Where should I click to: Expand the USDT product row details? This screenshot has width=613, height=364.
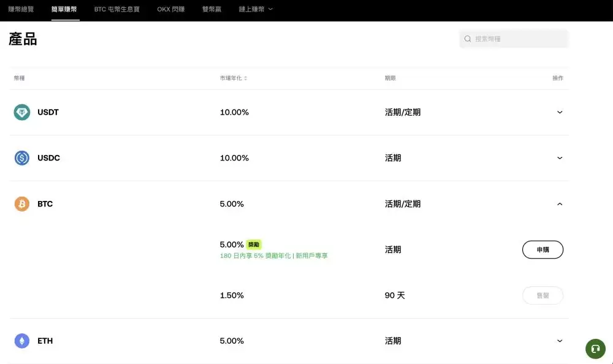point(559,112)
